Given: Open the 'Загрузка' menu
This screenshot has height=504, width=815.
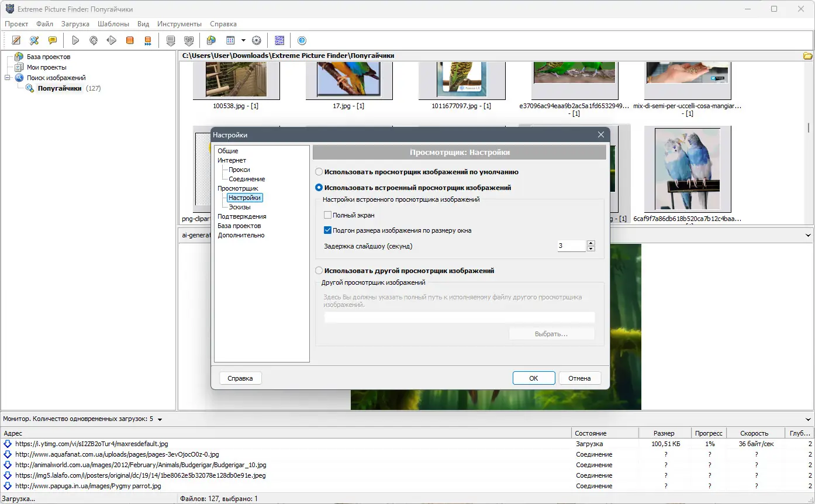Looking at the screenshot, I should point(75,24).
